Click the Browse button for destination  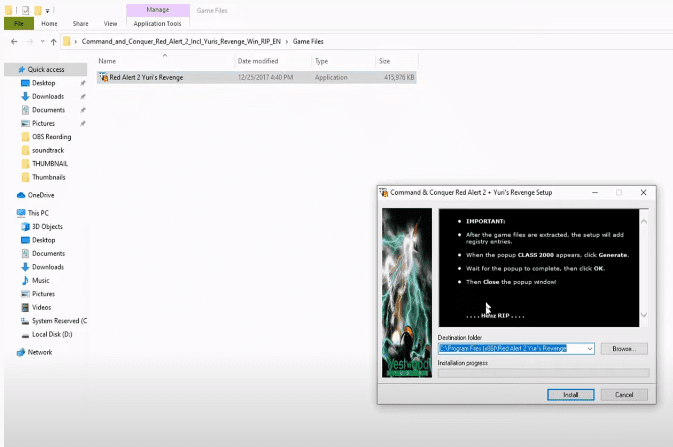coord(624,349)
